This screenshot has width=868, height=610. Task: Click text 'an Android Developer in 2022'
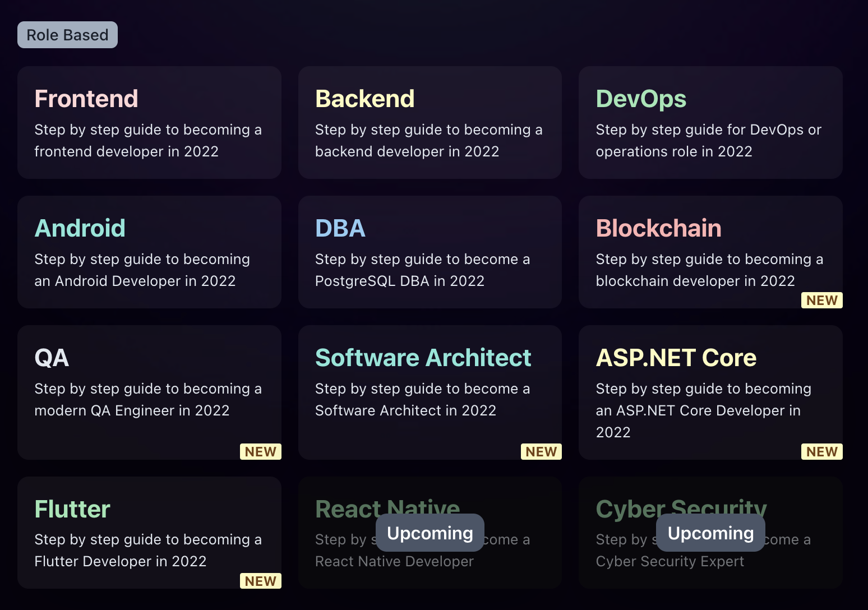(x=135, y=281)
